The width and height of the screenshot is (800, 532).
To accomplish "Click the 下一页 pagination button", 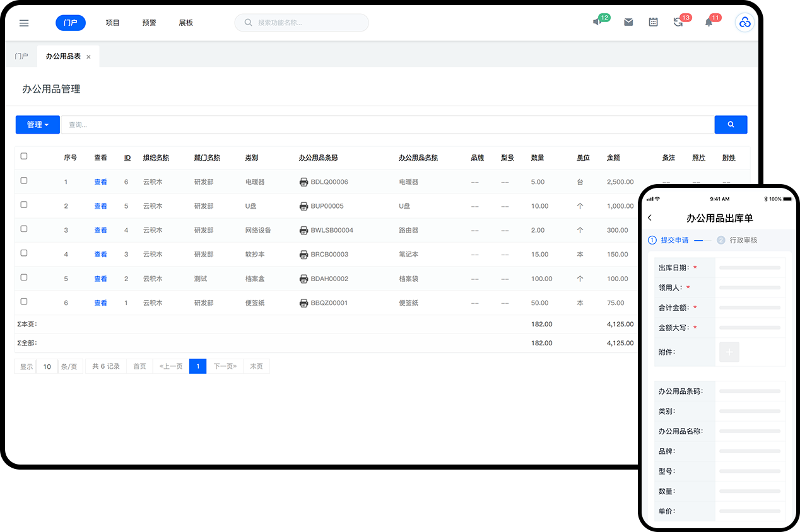I will tap(225, 366).
